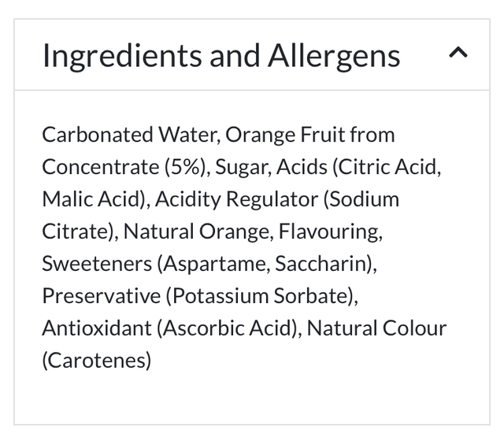Click the word Sugar
The image size is (504, 437).
(x=239, y=167)
